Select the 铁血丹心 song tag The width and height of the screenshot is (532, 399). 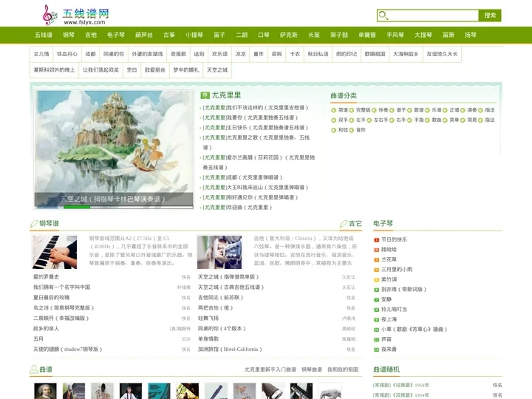click(x=67, y=54)
